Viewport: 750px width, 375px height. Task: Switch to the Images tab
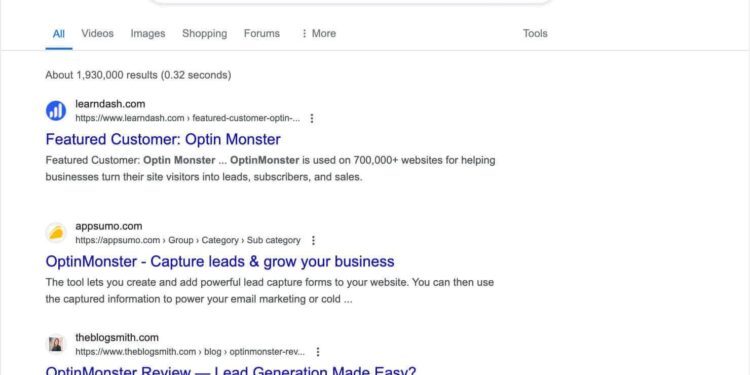[x=148, y=33]
